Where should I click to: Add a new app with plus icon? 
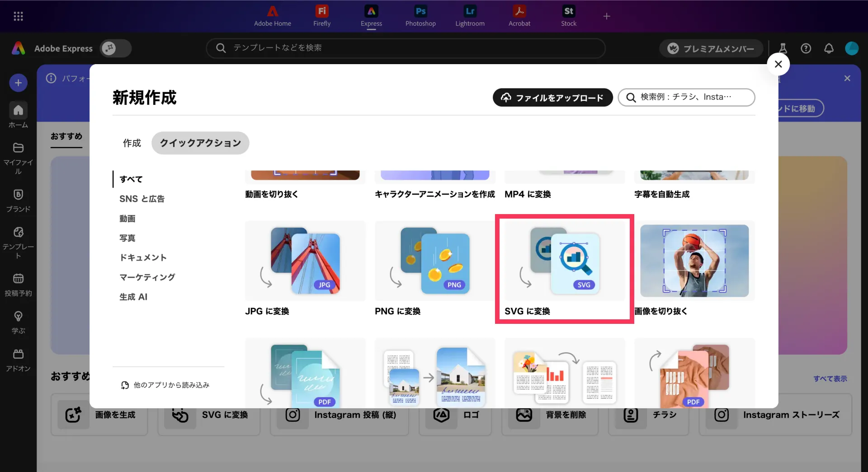(x=606, y=16)
